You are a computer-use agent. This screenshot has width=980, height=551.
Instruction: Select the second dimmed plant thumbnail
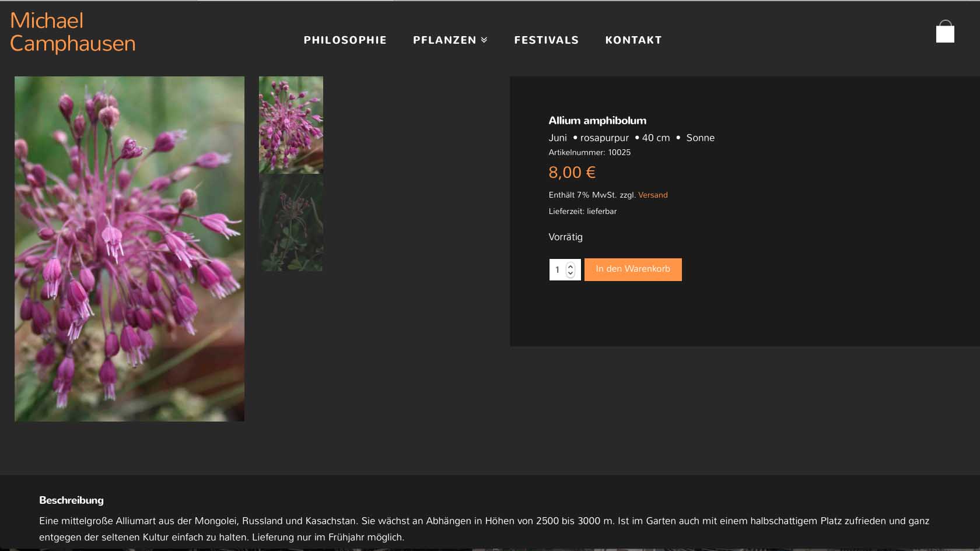click(291, 223)
